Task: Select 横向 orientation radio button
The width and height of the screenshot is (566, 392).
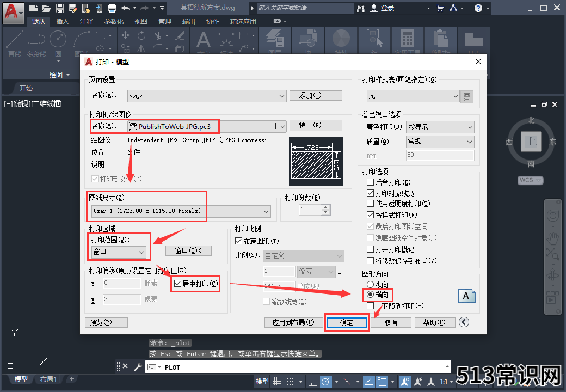Action: point(370,294)
